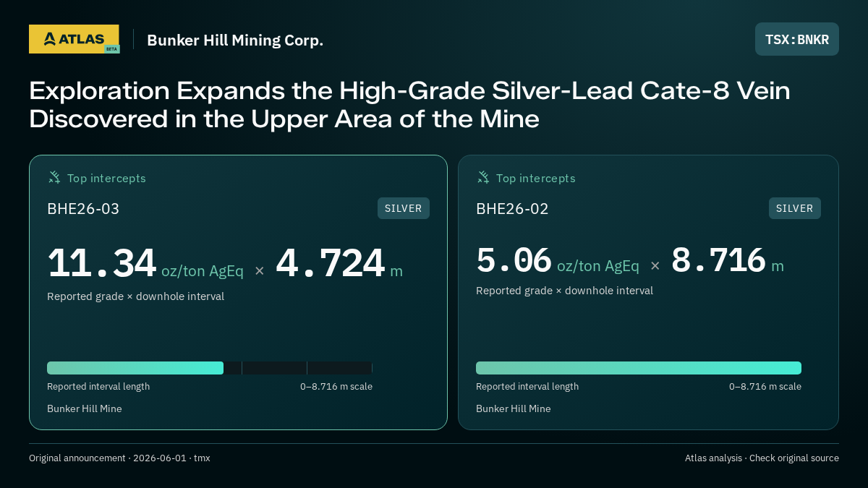The width and height of the screenshot is (868, 488).
Task: Click Bunker Hill Mine in the BHE26-02 card
Action: [514, 408]
